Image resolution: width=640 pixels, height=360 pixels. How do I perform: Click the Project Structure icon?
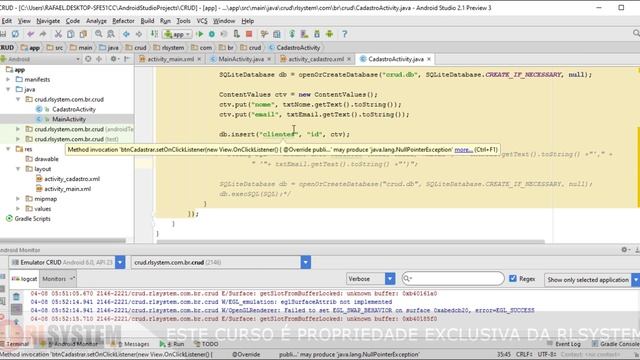(x=277, y=34)
